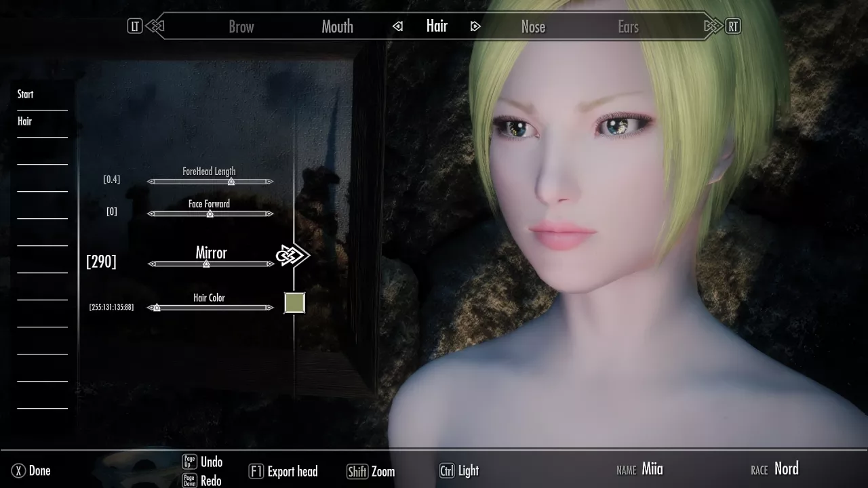Select the Hair category in sidebar
The image size is (868, 488).
(24, 121)
